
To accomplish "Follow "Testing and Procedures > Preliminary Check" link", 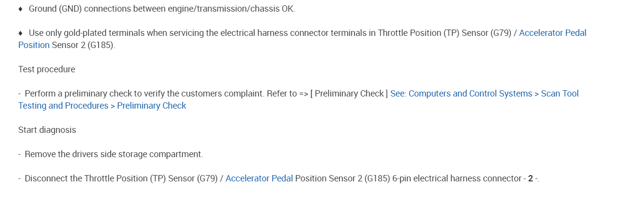I will coord(102,106).
